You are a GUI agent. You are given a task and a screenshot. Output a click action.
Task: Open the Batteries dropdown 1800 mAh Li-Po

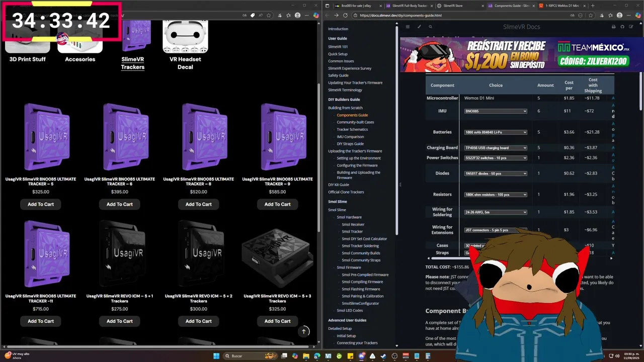coord(496,132)
